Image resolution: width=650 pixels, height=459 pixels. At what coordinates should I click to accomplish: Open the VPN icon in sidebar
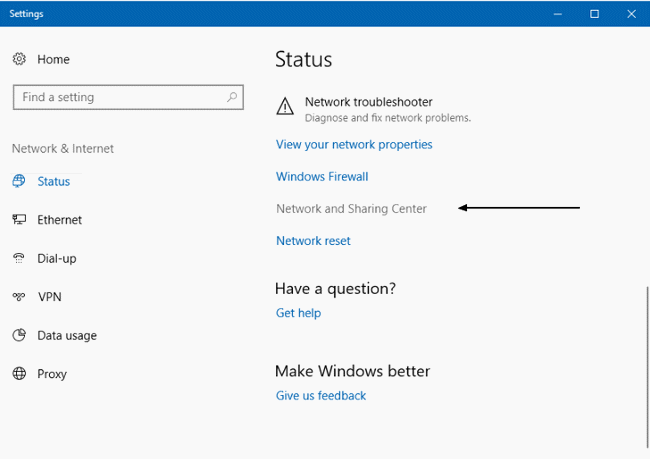pos(19,296)
